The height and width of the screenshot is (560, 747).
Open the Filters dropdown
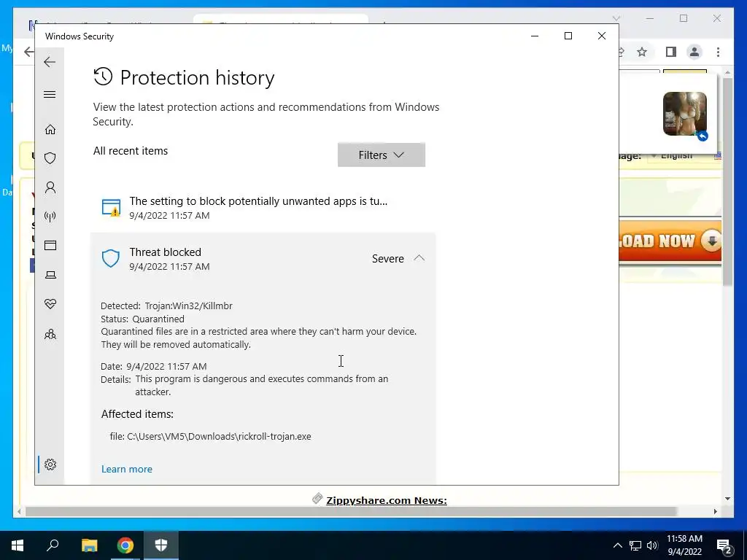[x=381, y=155]
